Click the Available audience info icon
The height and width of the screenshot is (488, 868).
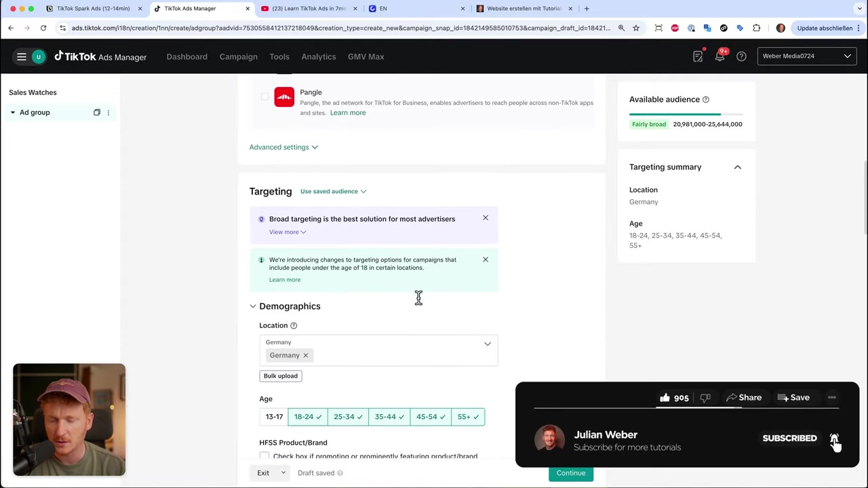point(706,100)
